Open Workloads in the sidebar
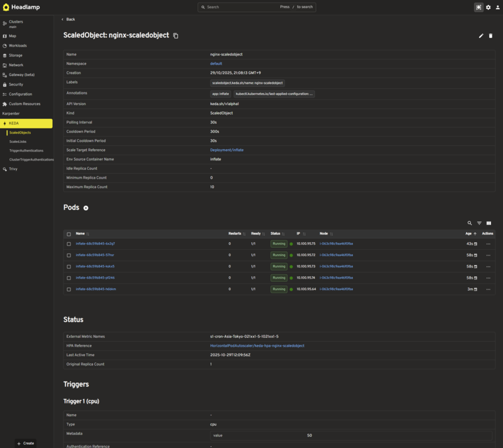Image resolution: width=503 pixels, height=448 pixels. pyautogui.click(x=18, y=45)
